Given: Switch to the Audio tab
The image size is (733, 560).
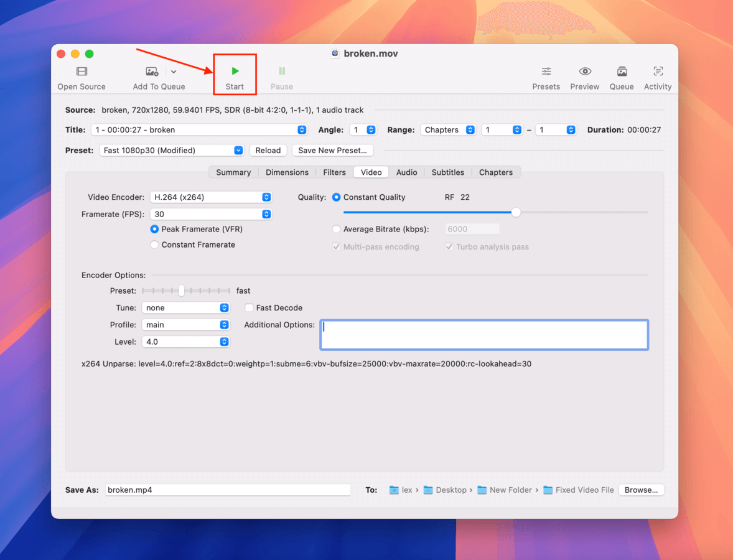Looking at the screenshot, I should coord(407,172).
